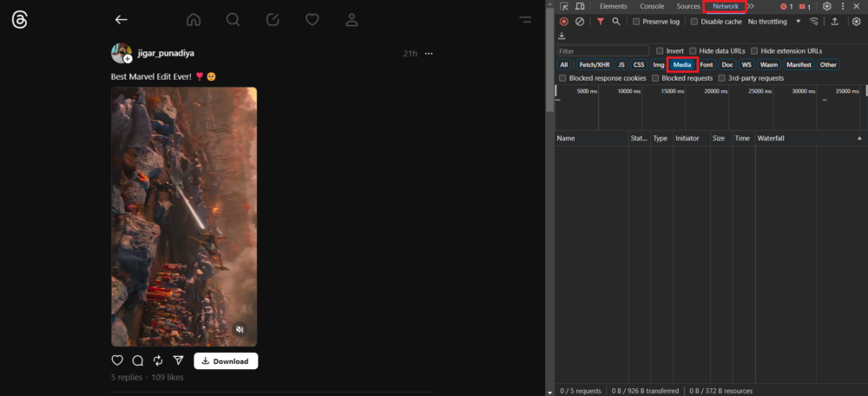Open DevTools main settings gear

click(x=827, y=6)
